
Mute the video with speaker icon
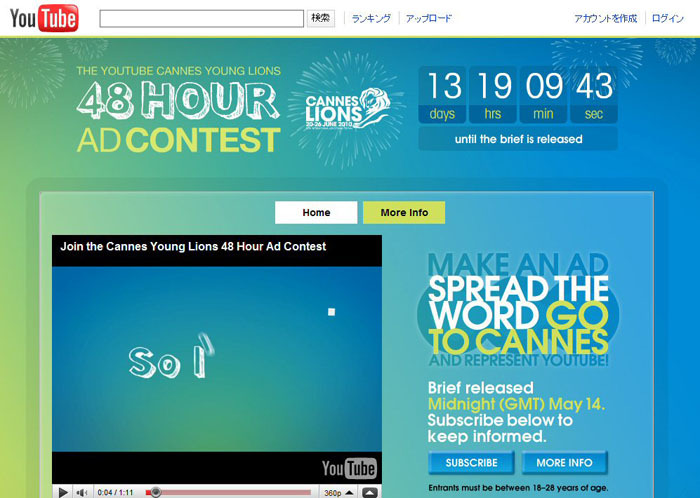[82, 492]
